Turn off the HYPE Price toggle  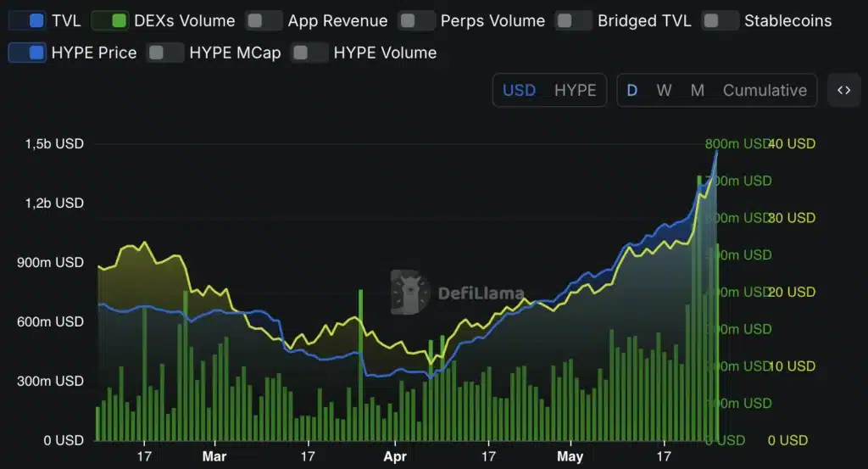[x=27, y=53]
